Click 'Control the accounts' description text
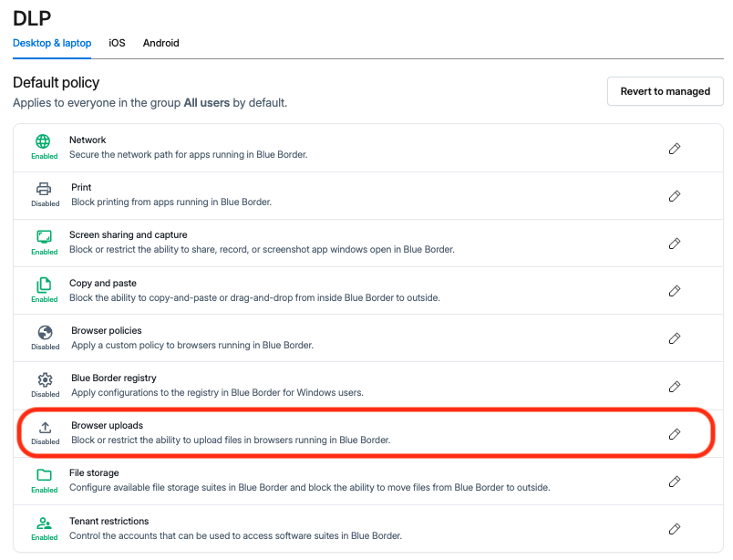 (235, 535)
